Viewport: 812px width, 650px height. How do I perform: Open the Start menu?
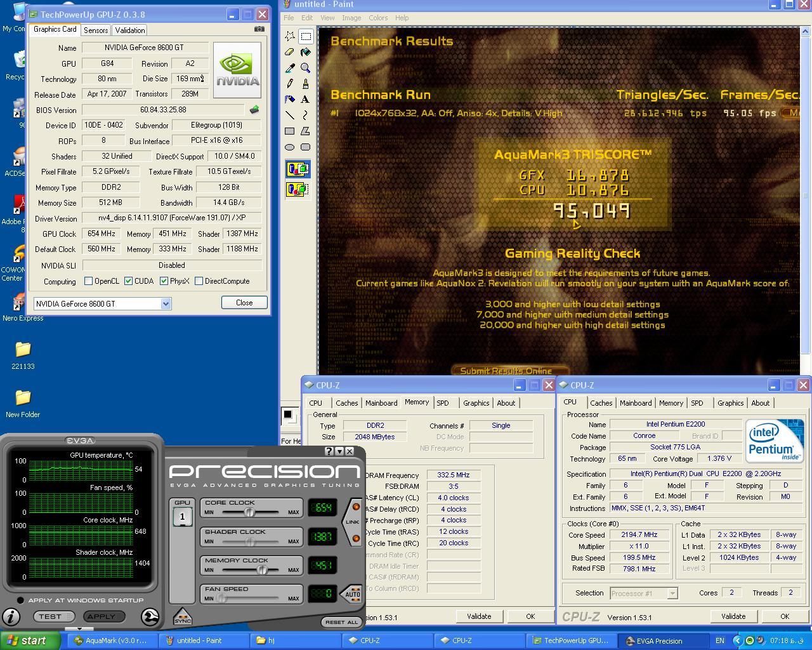[30, 640]
